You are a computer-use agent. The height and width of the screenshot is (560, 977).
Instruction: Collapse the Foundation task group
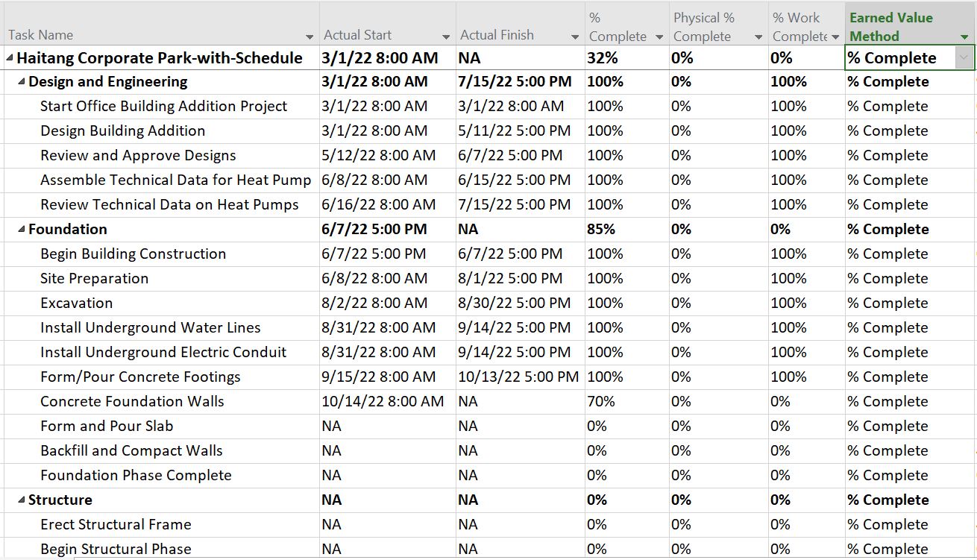click(x=22, y=230)
